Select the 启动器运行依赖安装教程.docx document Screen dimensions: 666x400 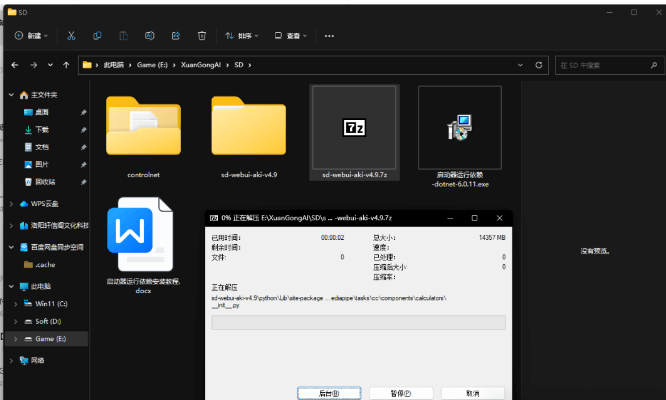[144, 244]
